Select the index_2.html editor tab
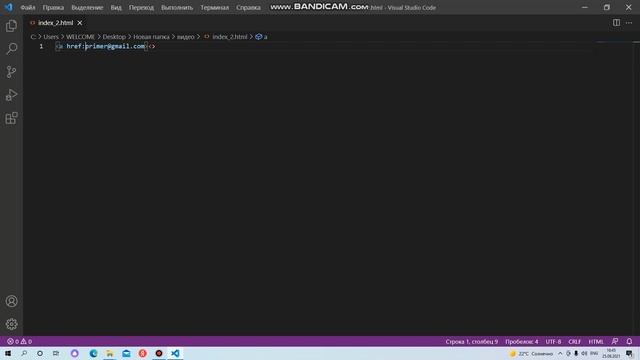Screen dimensions: 640x360 (x=56, y=23)
